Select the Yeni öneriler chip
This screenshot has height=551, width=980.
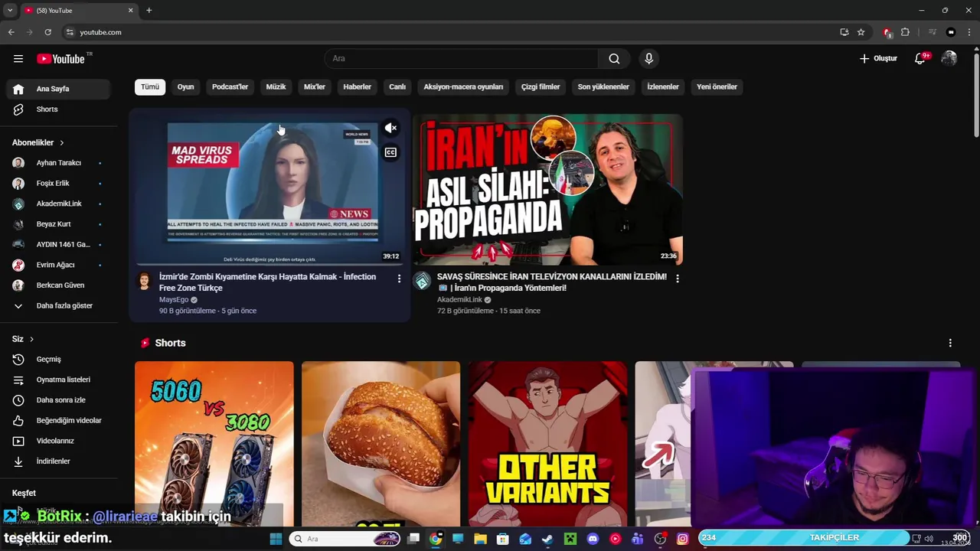[717, 86]
